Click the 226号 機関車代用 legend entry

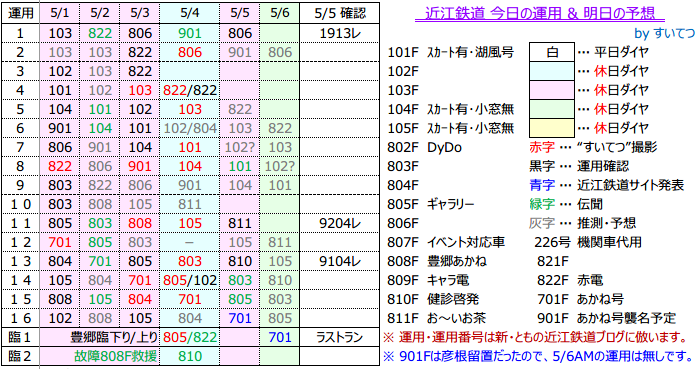pyautogui.click(x=588, y=242)
